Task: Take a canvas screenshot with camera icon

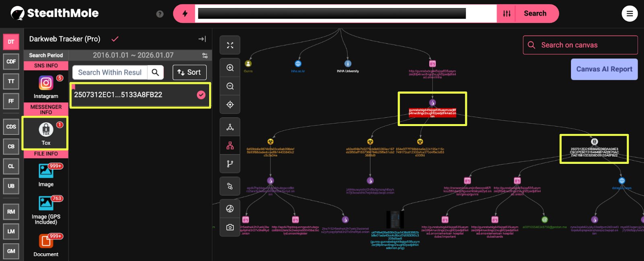Action: (230, 228)
